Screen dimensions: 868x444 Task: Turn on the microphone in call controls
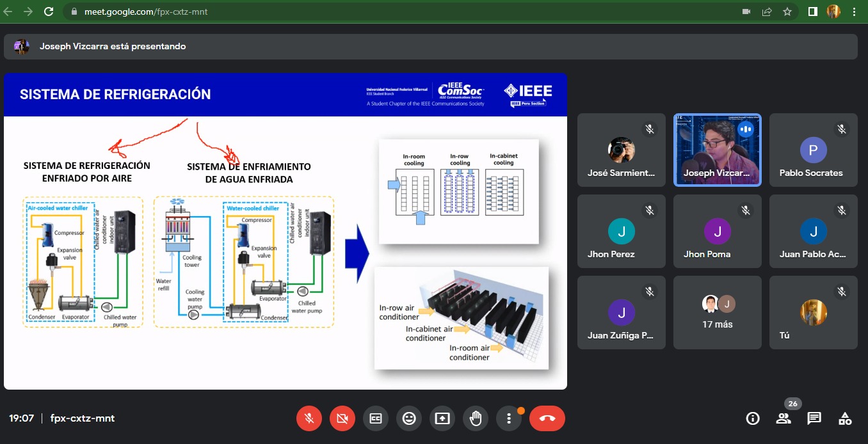[309, 418]
